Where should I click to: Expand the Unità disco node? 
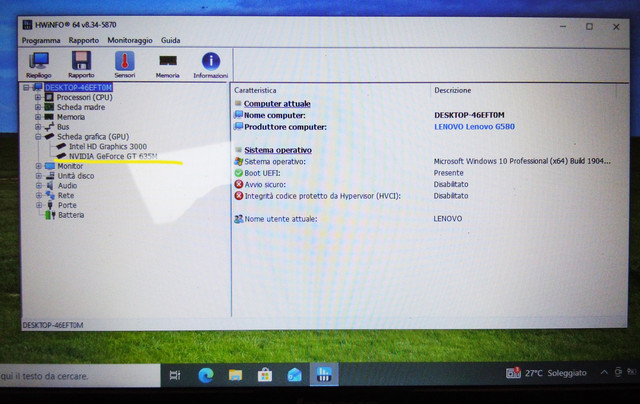tap(38, 176)
